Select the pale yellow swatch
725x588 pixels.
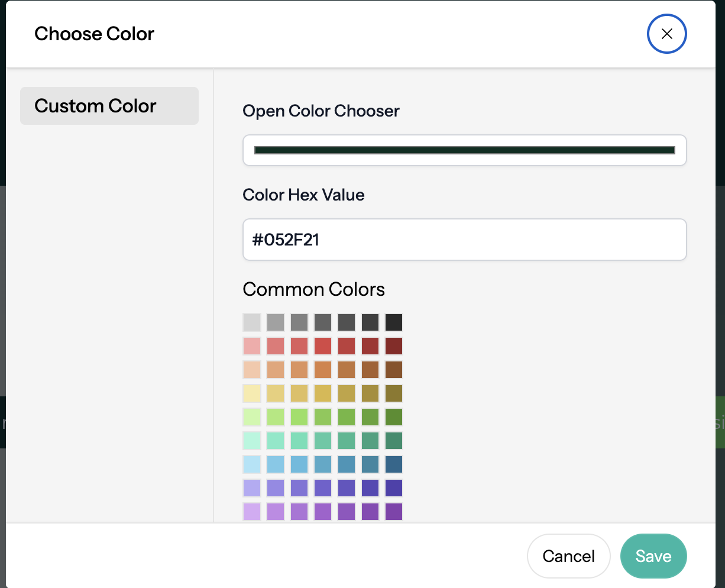251,393
